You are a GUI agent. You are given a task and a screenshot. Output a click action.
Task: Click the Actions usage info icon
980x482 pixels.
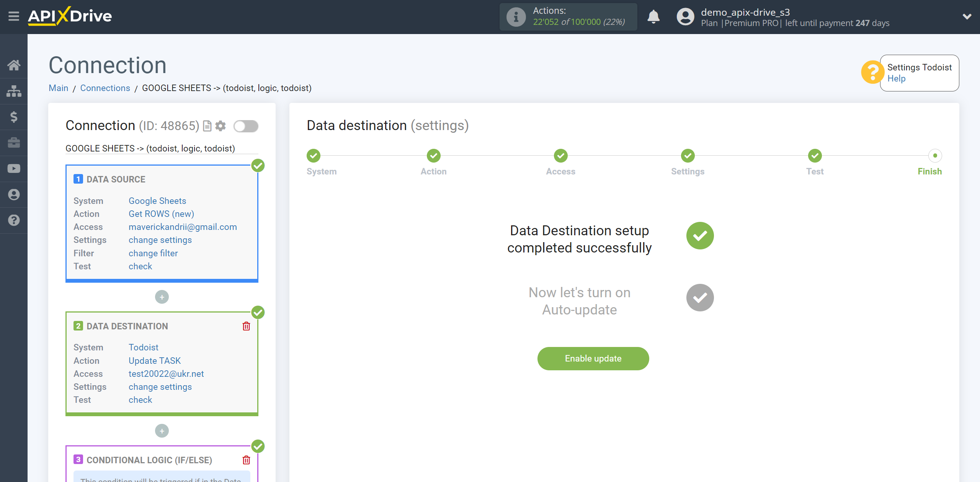click(516, 17)
